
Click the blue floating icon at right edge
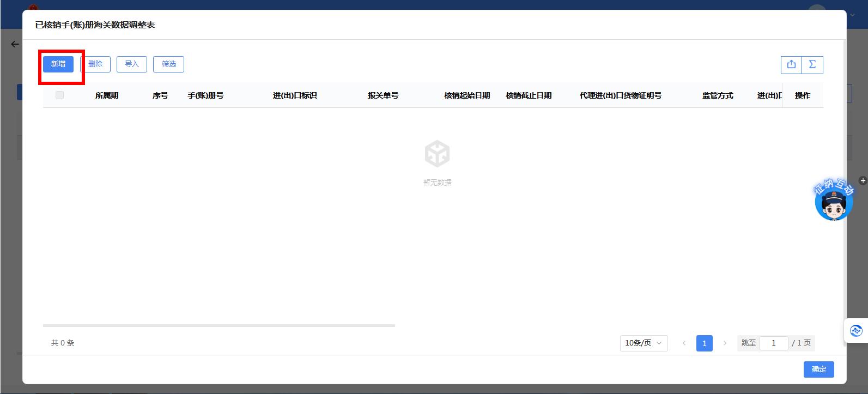point(856,330)
